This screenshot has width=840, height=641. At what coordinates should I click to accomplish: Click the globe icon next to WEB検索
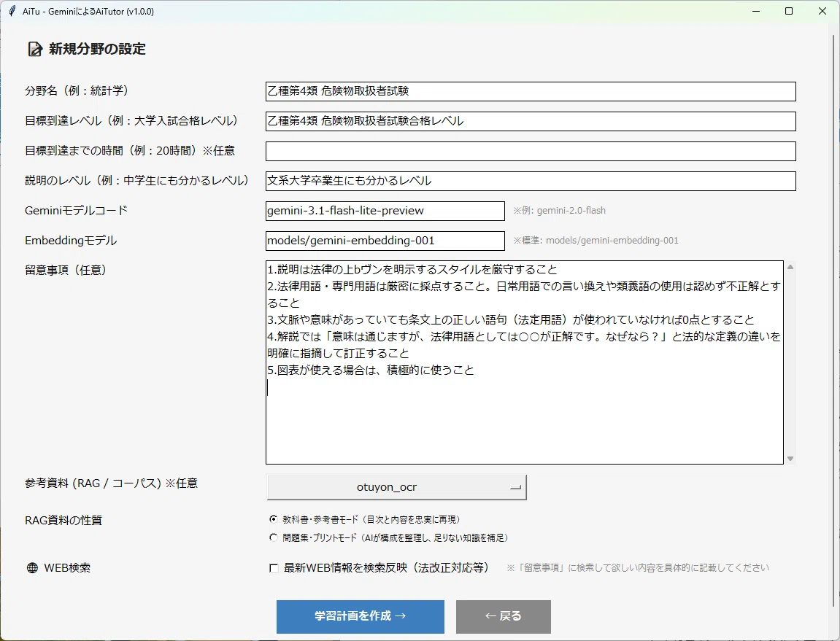point(32,567)
